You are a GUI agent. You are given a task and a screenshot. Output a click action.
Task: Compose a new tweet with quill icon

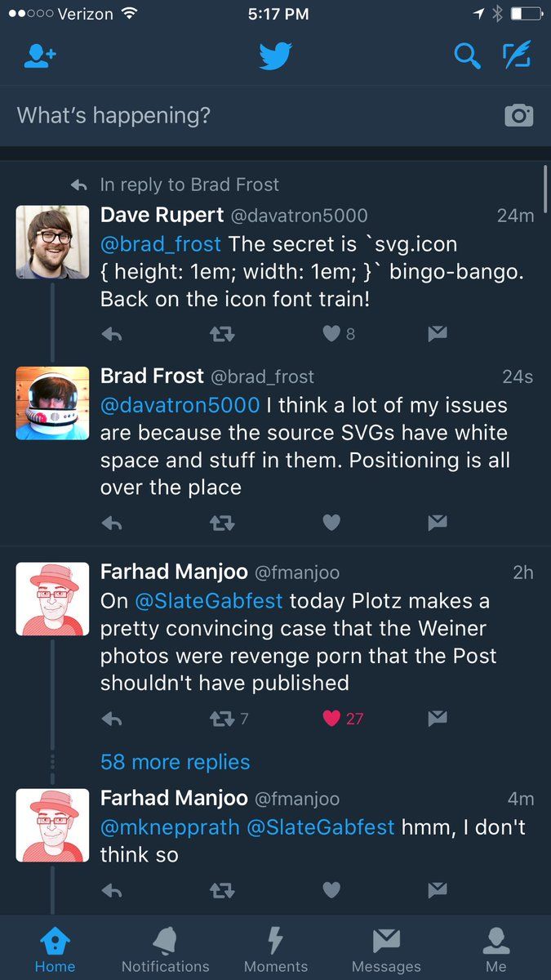pos(516,55)
